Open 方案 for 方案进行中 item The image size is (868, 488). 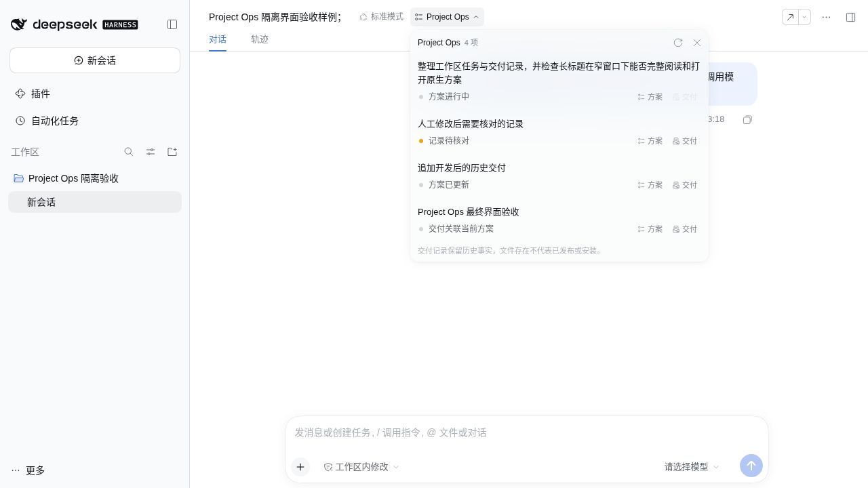(x=650, y=97)
